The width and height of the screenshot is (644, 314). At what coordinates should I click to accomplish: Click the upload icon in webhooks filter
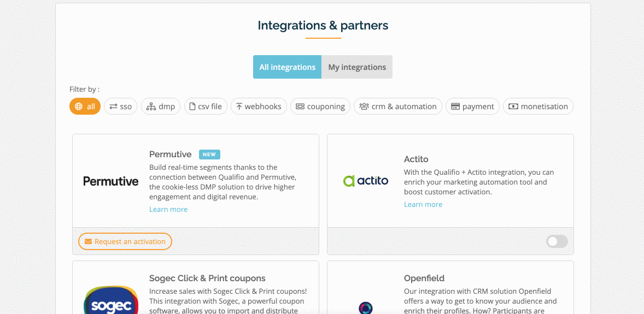(x=239, y=106)
